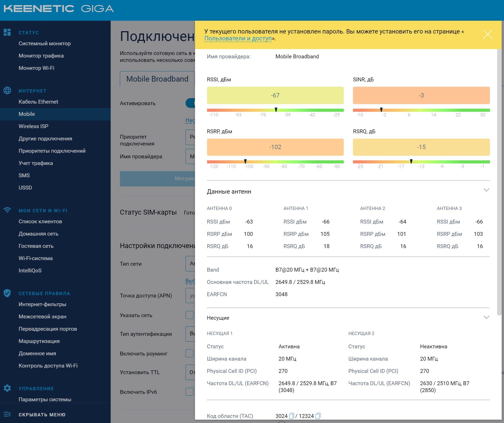Toggle the Activate mobile connection switch
This screenshot has height=423, width=504.
coord(190,103)
